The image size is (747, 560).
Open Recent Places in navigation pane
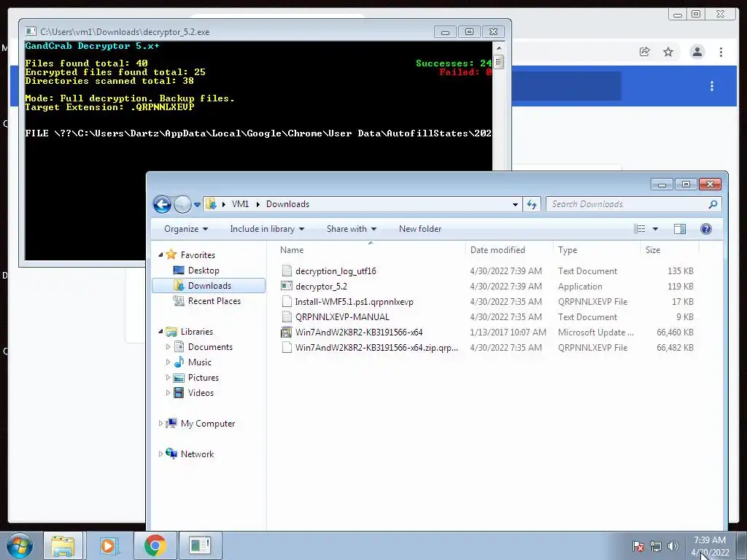pos(214,301)
